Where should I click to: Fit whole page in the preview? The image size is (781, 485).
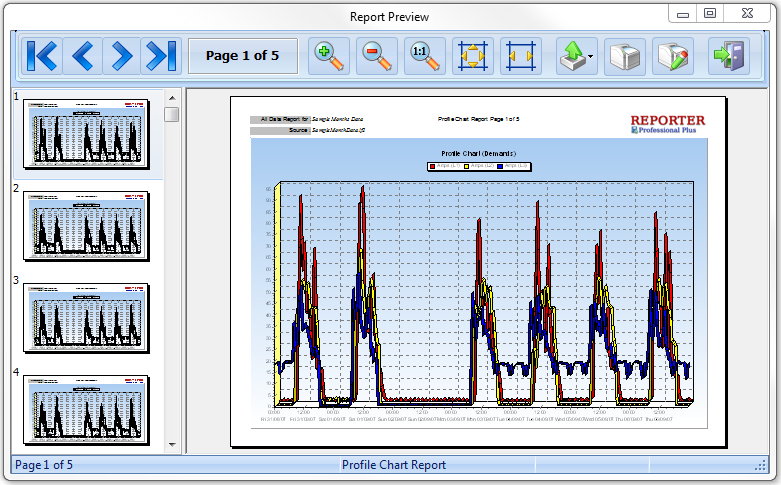click(473, 56)
